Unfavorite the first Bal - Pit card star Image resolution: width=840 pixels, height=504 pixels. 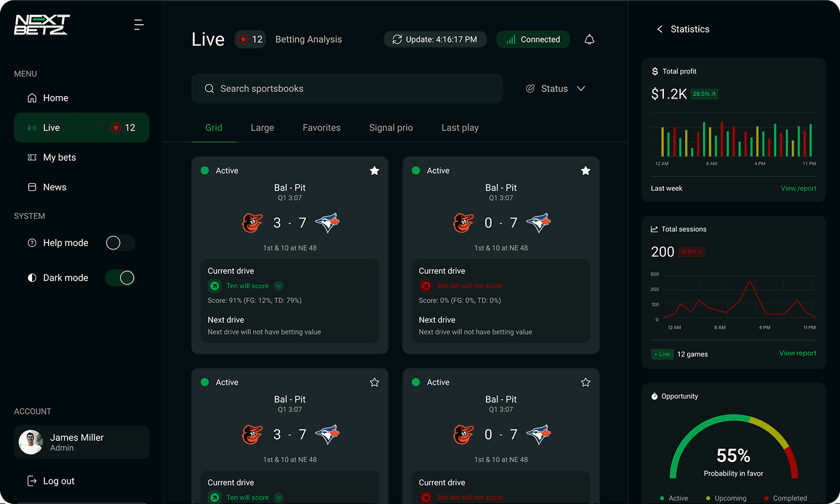coord(374,171)
